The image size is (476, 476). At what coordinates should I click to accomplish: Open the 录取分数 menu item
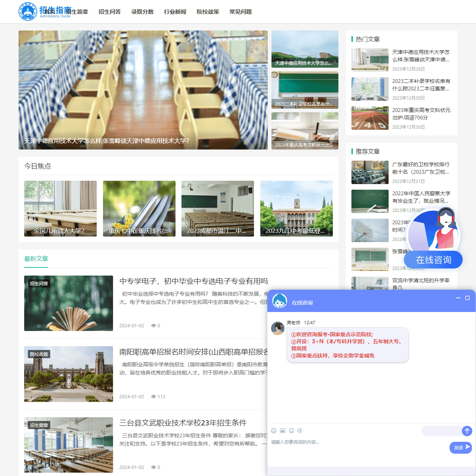[142, 12]
